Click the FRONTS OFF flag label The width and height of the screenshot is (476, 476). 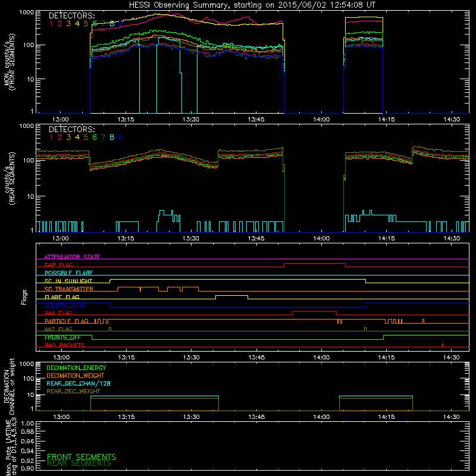[x=62, y=337]
